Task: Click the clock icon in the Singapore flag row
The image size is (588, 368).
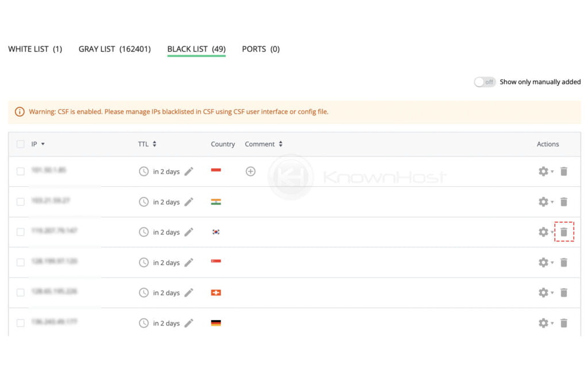Action: click(x=144, y=262)
